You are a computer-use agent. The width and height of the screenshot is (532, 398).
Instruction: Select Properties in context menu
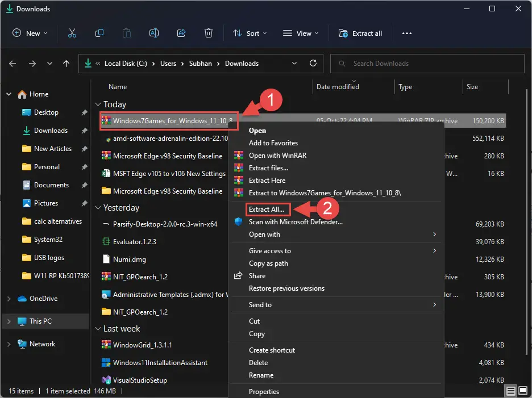[336, 392]
